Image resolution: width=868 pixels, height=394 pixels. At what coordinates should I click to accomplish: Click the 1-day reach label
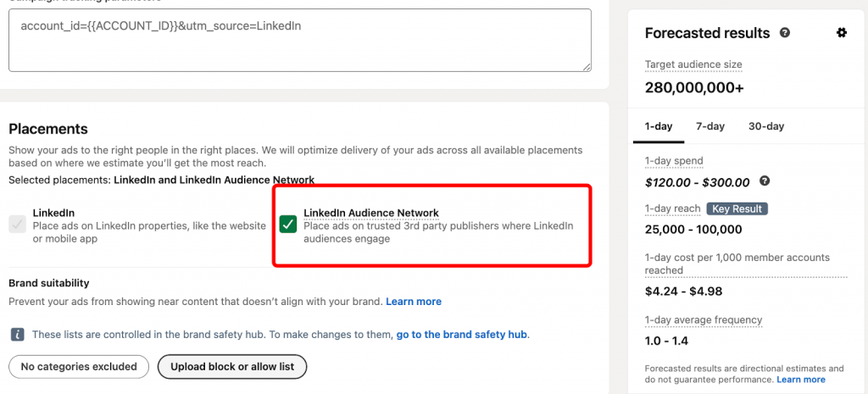click(673, 208)
